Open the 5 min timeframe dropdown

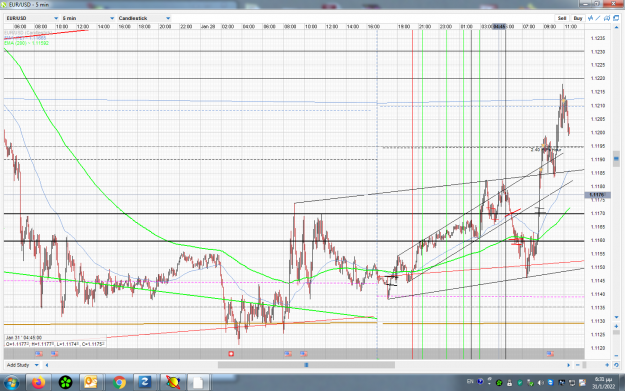pyautogui.click(x=88, y=18)
